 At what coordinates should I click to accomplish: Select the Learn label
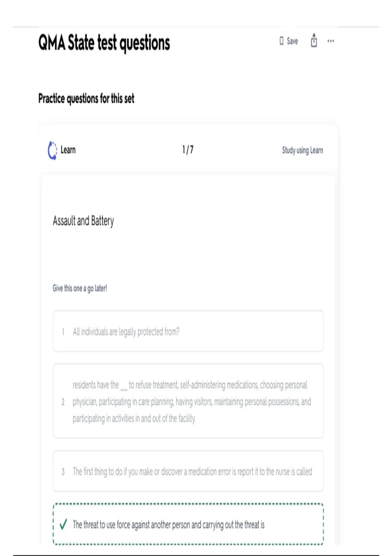68,150
